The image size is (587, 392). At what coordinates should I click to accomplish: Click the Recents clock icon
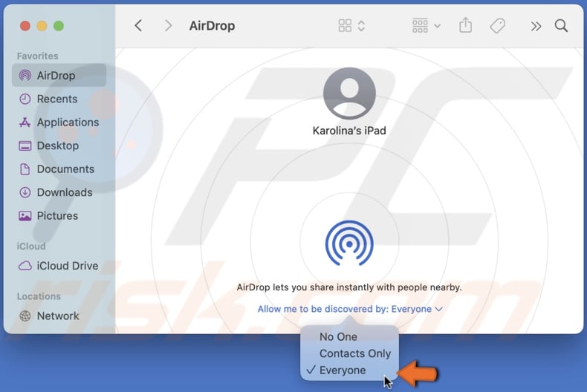point(25,99)
